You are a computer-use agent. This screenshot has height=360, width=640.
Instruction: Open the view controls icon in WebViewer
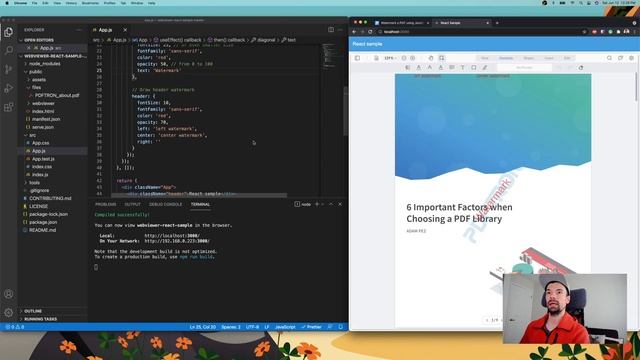[376, 58]
